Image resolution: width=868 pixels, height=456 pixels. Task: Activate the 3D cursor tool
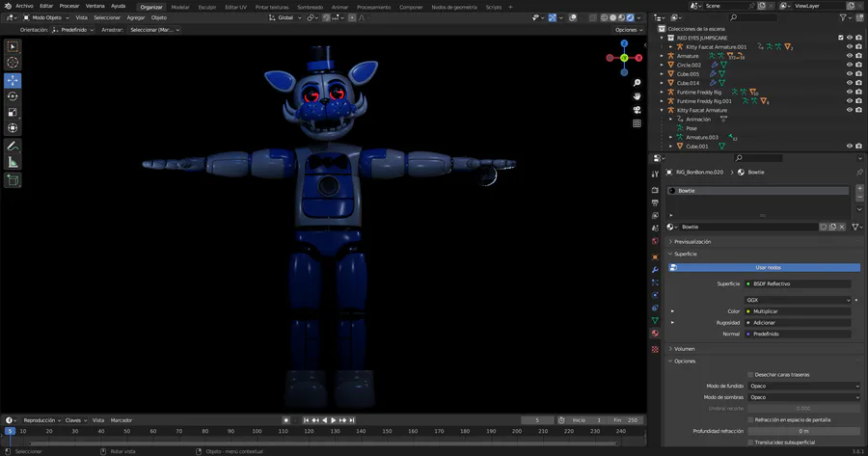pos(13,63)
